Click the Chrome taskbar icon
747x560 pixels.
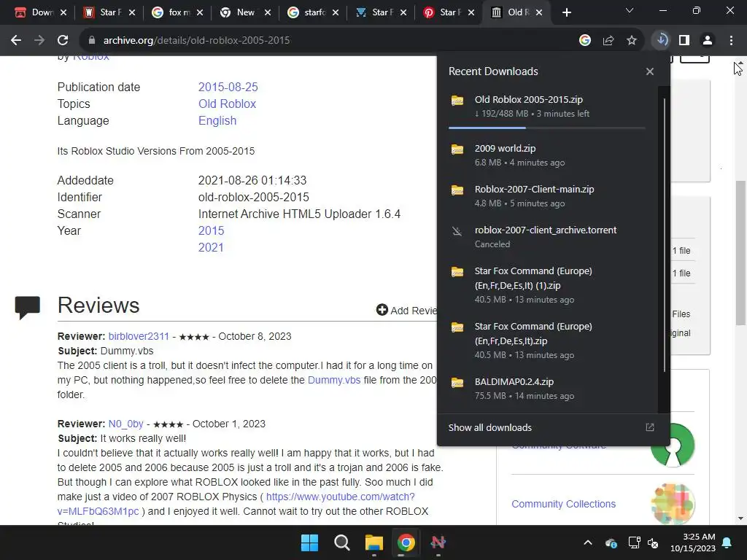click(406, 542)
